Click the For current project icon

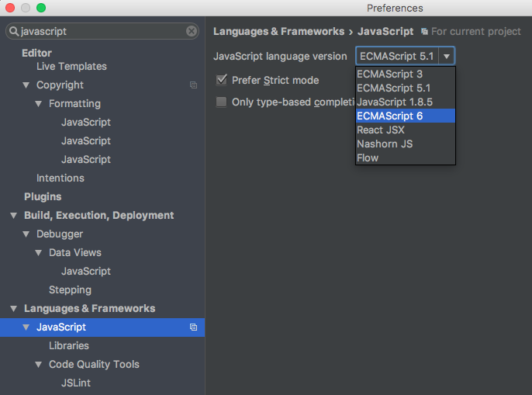pos(423,32)
